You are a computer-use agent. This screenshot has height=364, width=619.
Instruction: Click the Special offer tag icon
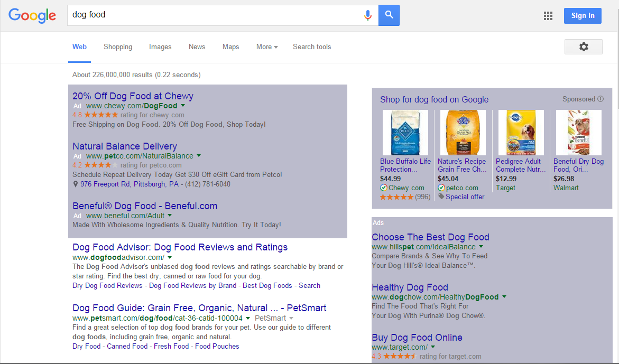[x=441, y=197]
